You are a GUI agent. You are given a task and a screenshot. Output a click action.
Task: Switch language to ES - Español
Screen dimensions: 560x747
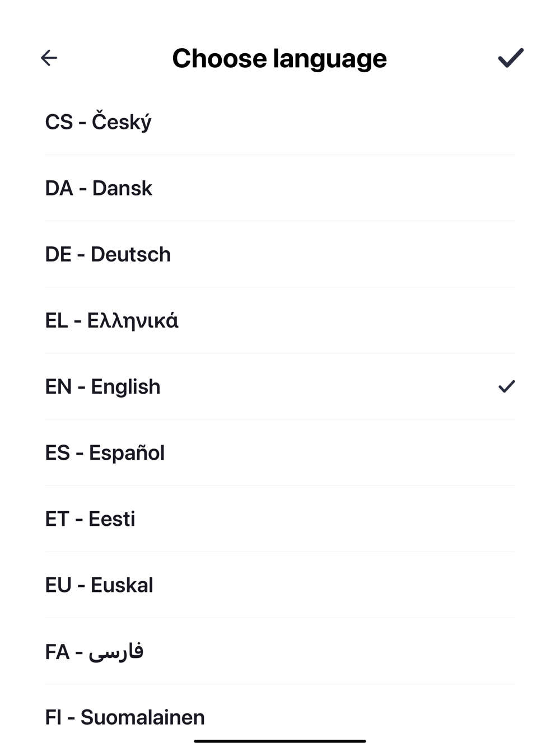(x=280, y=452)
